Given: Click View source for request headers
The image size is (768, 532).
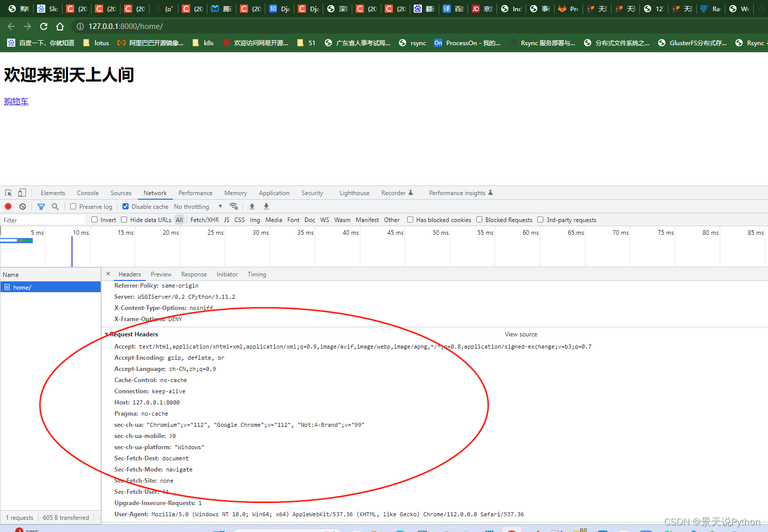Looking at the screenshot, I should (x=521, y=334).
